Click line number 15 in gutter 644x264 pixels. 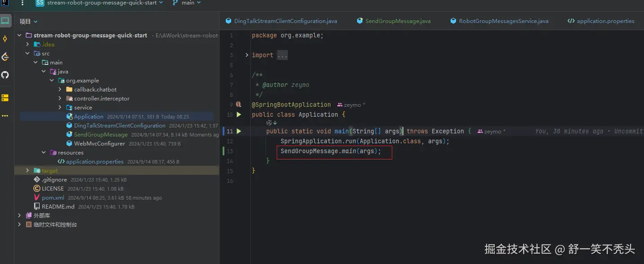(x=230, y=171)
